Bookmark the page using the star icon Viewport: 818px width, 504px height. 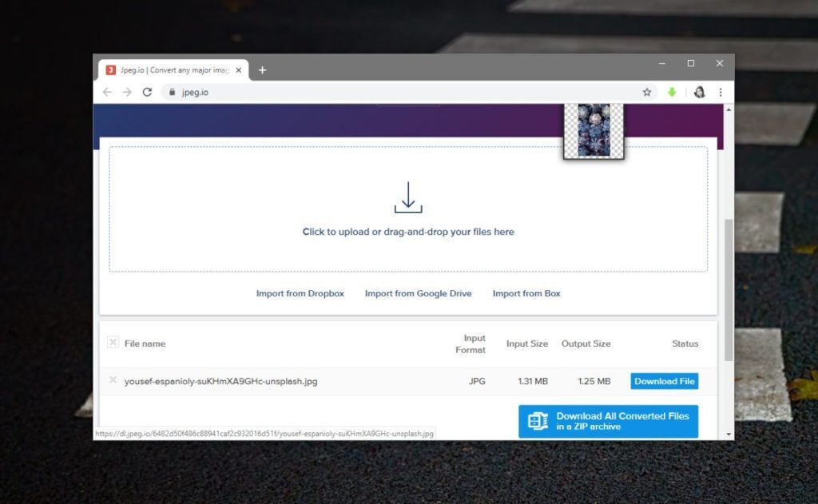click(647, 92)
